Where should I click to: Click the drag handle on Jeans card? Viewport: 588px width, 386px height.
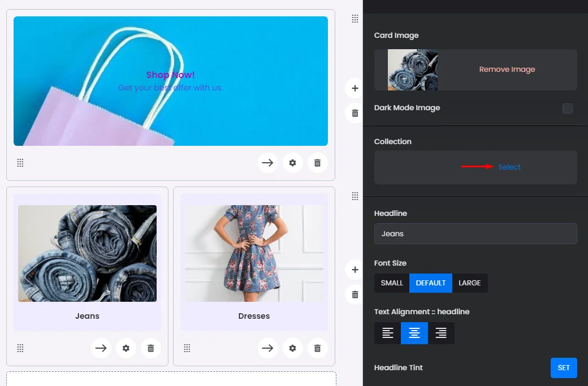[x=20, y=348]
